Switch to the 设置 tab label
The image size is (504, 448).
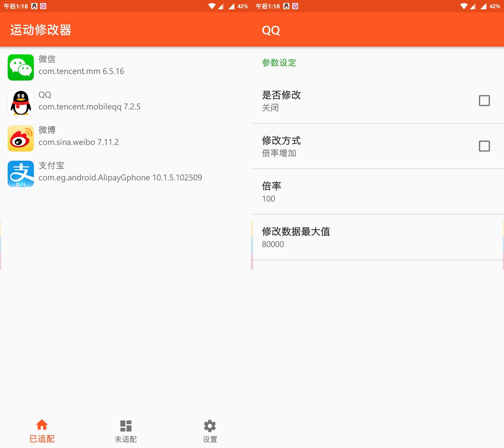click(x=210, y=439)
